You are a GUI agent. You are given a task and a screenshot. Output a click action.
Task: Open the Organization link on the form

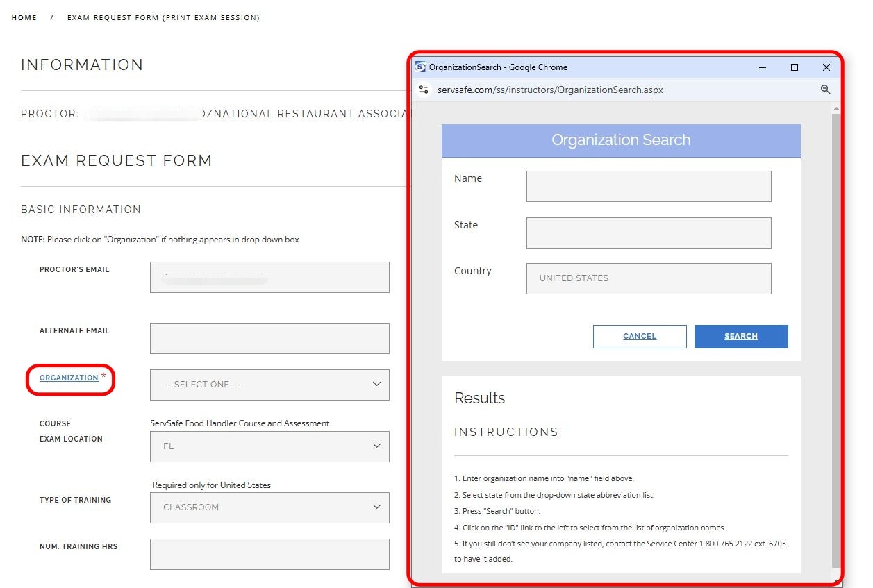(69, 378)
